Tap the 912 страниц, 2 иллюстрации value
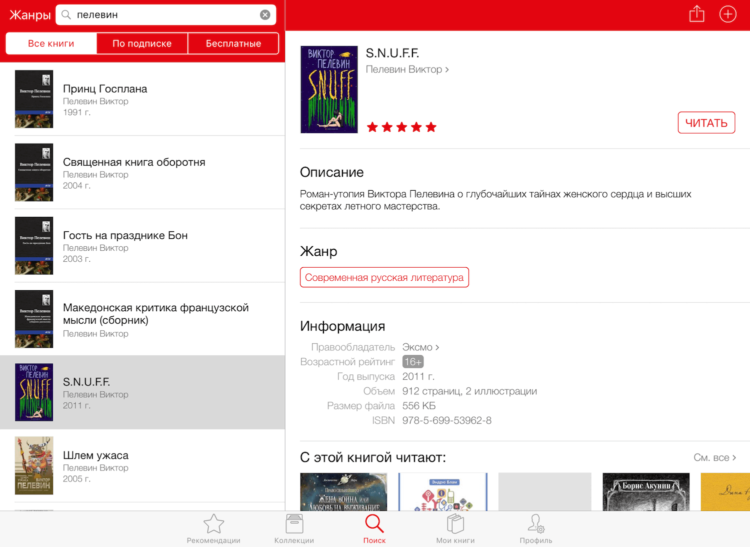This screenshot has height=547, width=750. coord(470,391)
